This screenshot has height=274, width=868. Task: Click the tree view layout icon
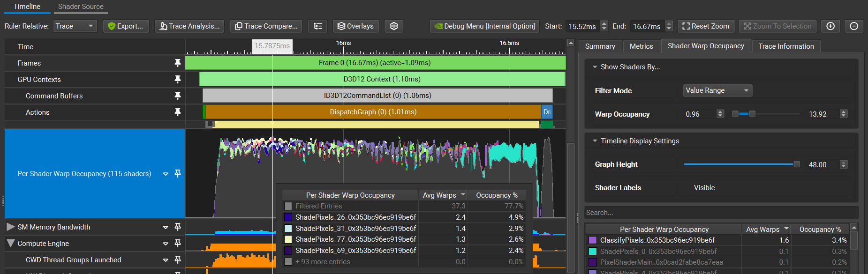point(318,26)
